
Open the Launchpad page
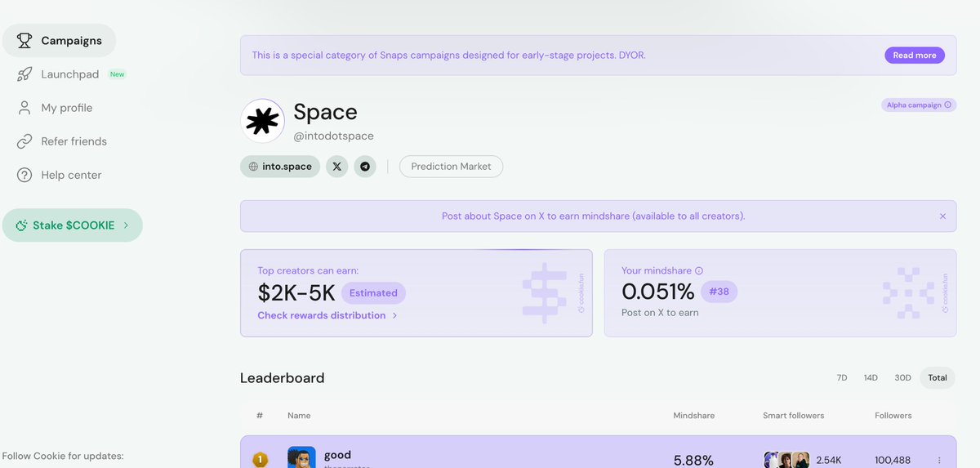click(70, 74)
